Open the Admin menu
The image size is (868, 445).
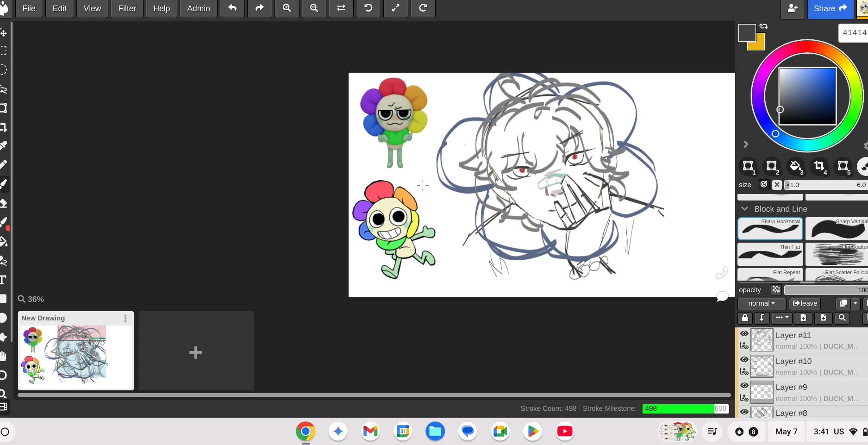pos(198,8)
